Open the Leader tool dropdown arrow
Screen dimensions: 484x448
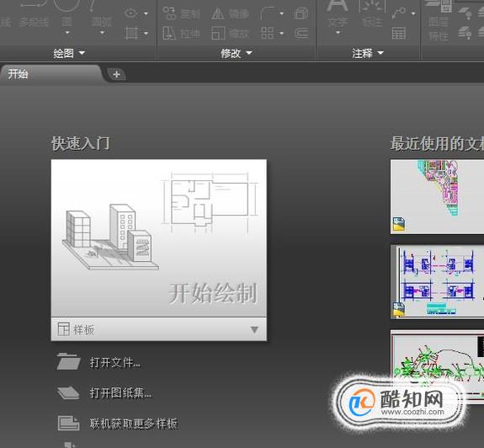pyautogui.click(x=413, y=13)
